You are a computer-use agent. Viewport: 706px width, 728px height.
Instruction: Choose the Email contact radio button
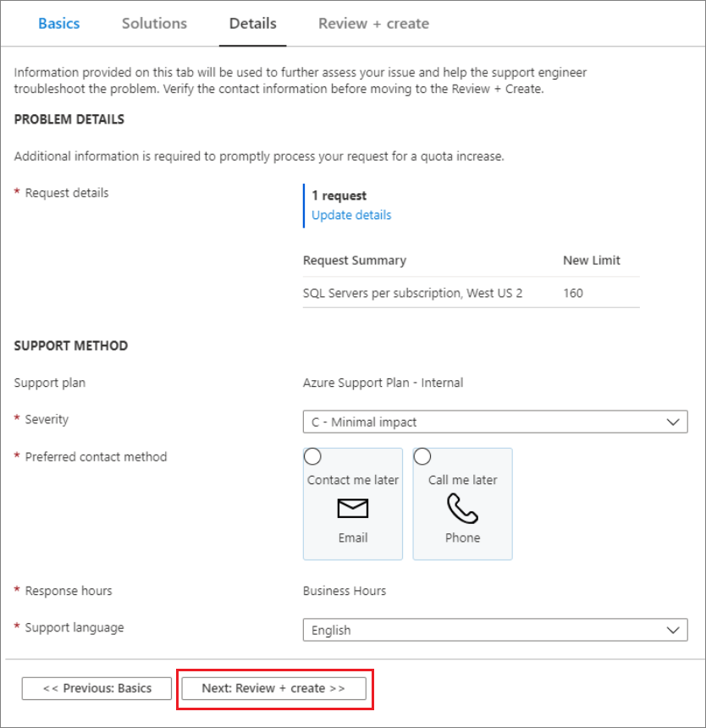[312, 457]
